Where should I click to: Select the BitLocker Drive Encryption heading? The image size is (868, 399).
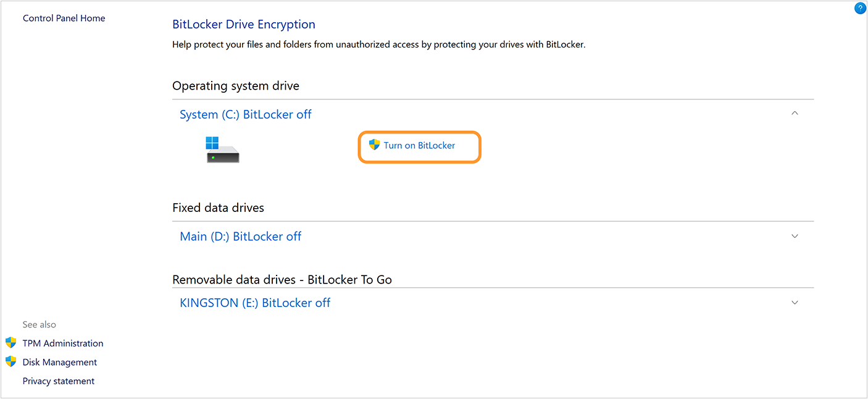click(243, 24)
